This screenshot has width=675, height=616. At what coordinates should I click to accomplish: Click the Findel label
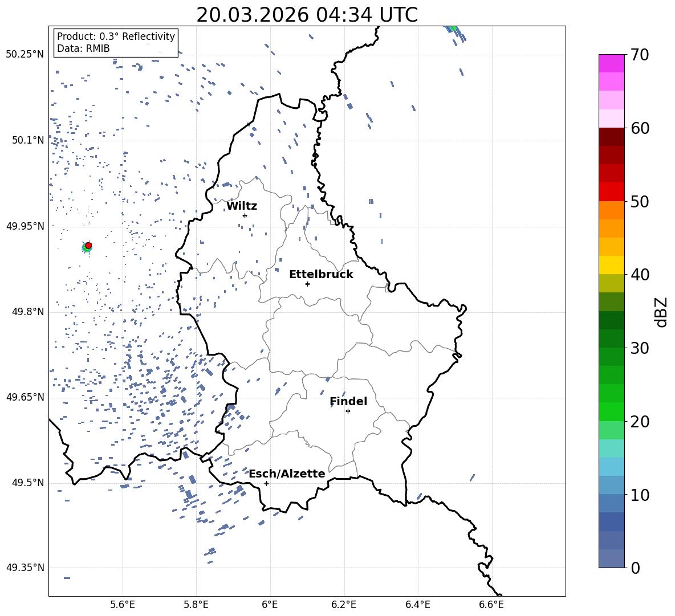click(348, 401)
